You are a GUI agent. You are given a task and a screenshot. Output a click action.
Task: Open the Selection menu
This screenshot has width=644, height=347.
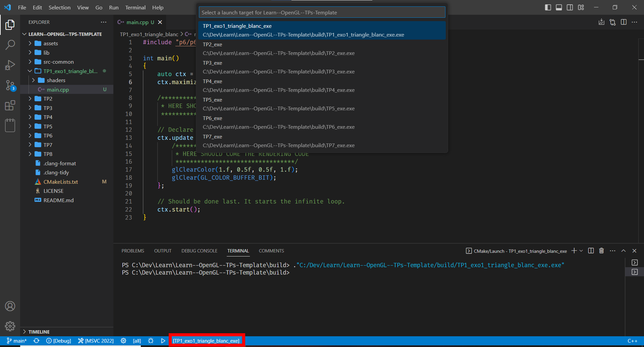[x=59, y=7]
